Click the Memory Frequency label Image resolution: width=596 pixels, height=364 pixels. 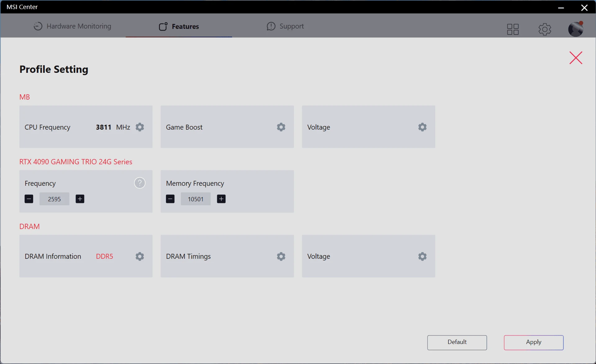coord(195,183)
